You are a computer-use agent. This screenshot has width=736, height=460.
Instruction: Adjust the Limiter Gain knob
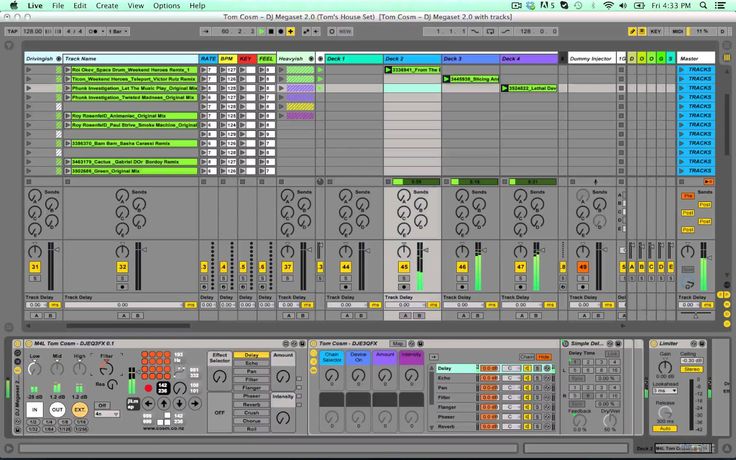pyautogui.click(x=665, y=367)
